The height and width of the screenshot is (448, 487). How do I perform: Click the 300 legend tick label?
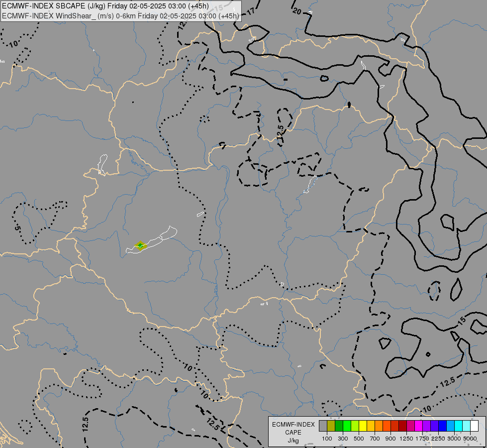(x=343, y=439)
